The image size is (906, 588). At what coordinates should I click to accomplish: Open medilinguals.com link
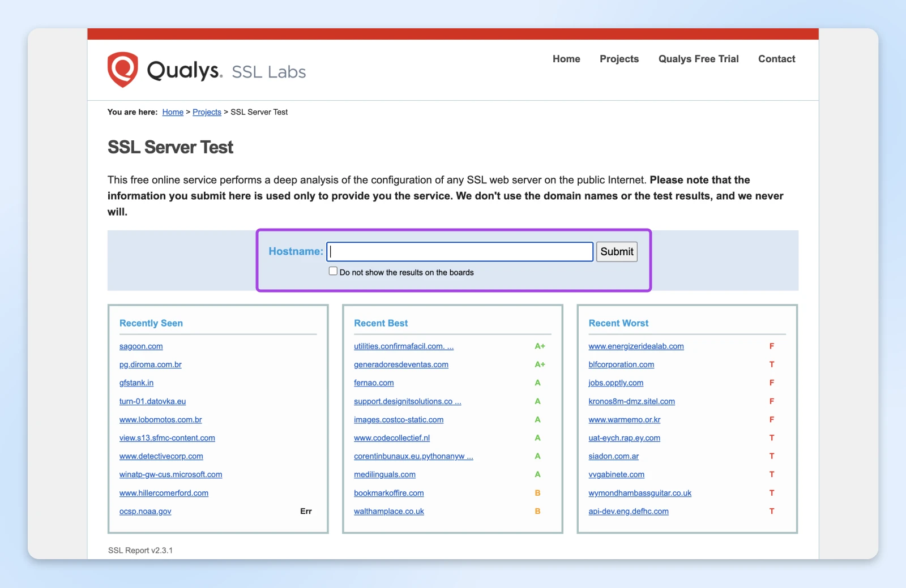pos(384,475)
